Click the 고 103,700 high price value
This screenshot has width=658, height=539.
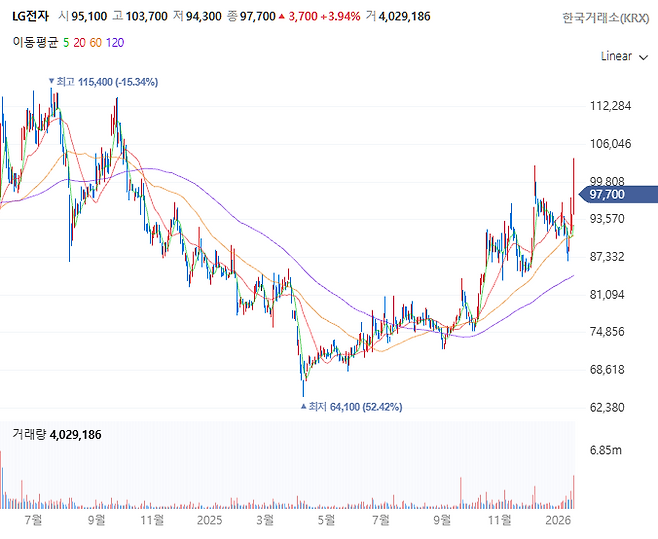[x=141, y=17]
